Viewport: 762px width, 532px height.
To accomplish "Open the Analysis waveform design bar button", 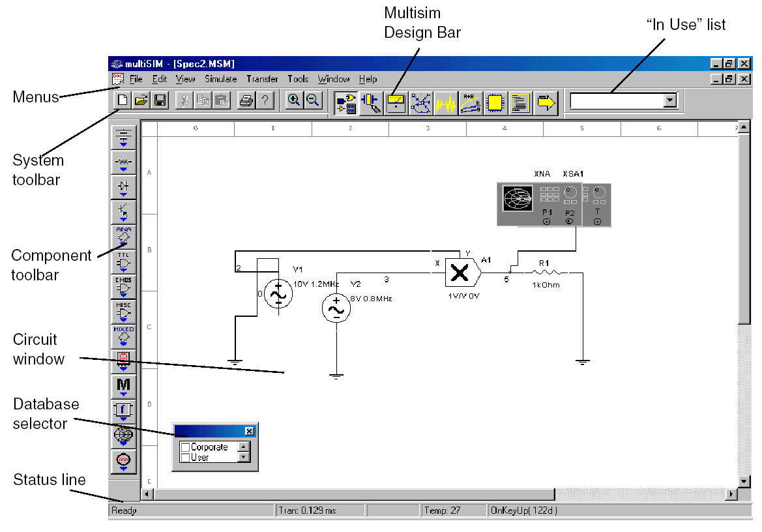I will tap(446, 103).
